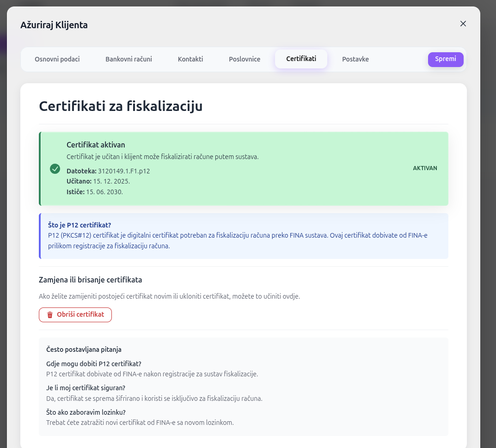Image resolution: width=496 pixels, height=448 pixels.
Task: Click the Što ako zaboravim lozinku? question
Action: pos(86,412)
